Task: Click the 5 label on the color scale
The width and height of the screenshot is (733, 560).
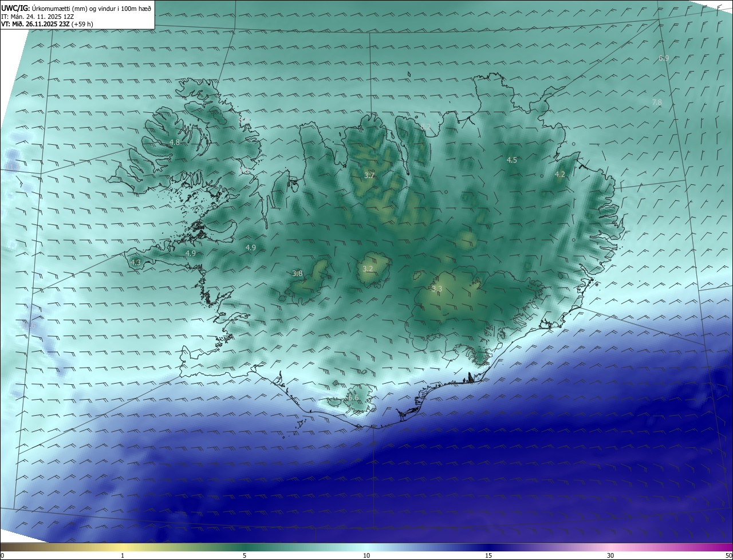Action: [x=245, y=555]
